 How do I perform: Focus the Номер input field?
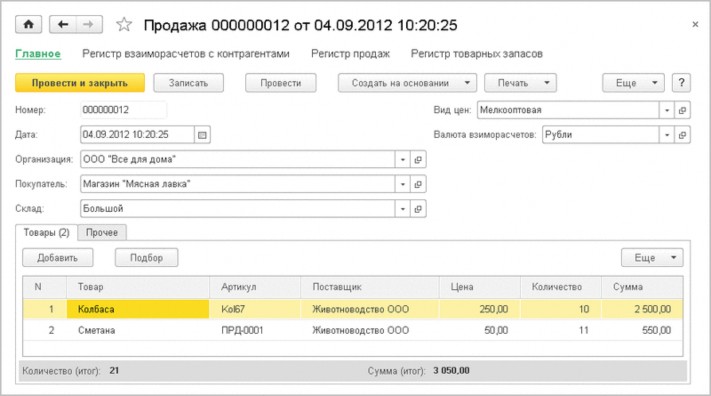pos(123,110)
